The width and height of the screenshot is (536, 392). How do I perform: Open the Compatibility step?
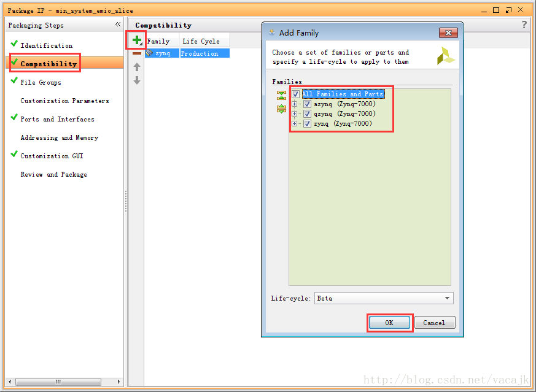click(49, 64)
